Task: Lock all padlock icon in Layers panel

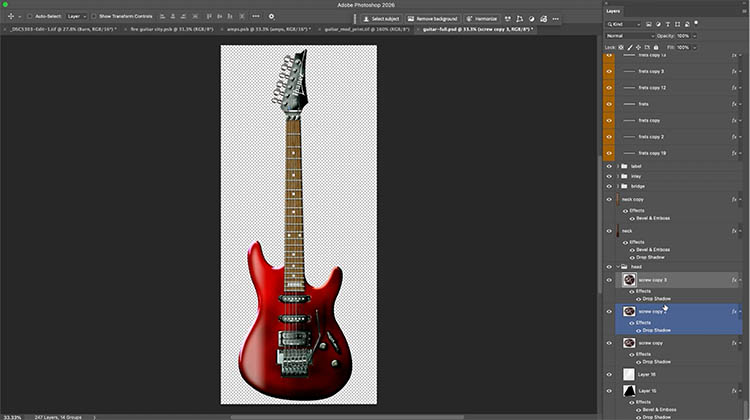Action: [x=656, y=47]
